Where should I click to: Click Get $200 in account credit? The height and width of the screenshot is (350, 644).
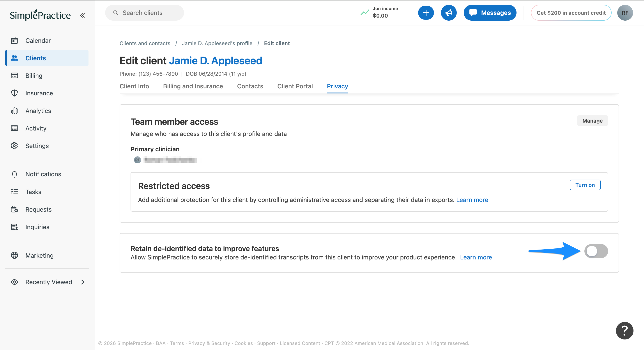[571, 13]
